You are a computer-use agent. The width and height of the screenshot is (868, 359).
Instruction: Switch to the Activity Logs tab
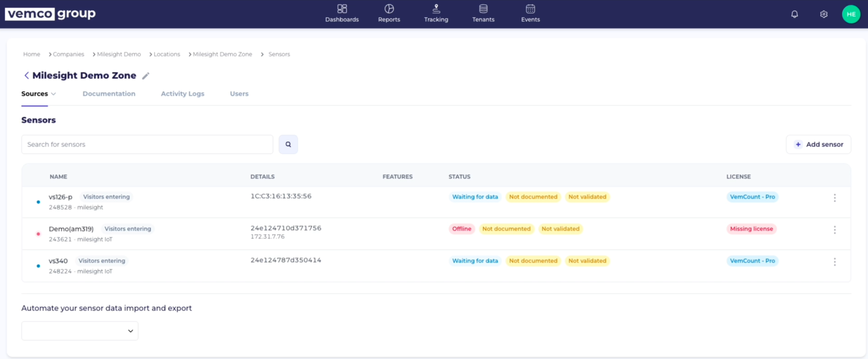183,93
